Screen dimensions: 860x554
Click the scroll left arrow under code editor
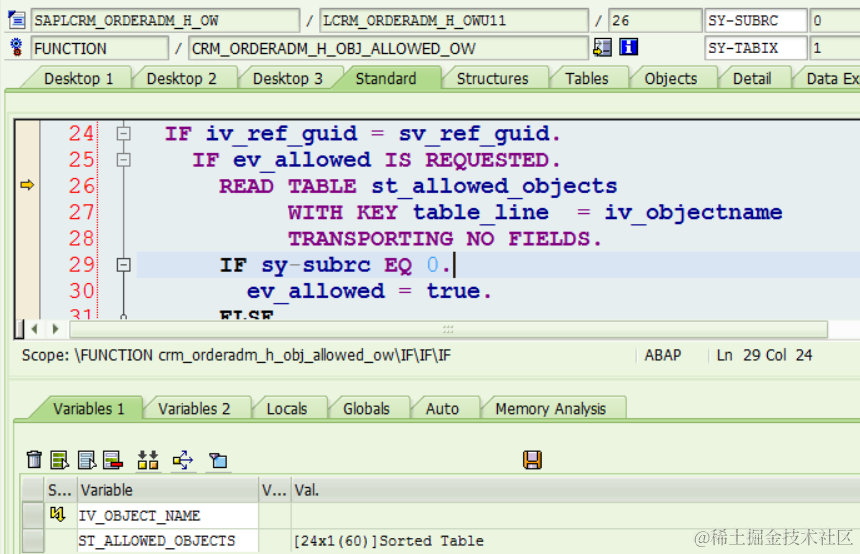[x=35, y=329]
